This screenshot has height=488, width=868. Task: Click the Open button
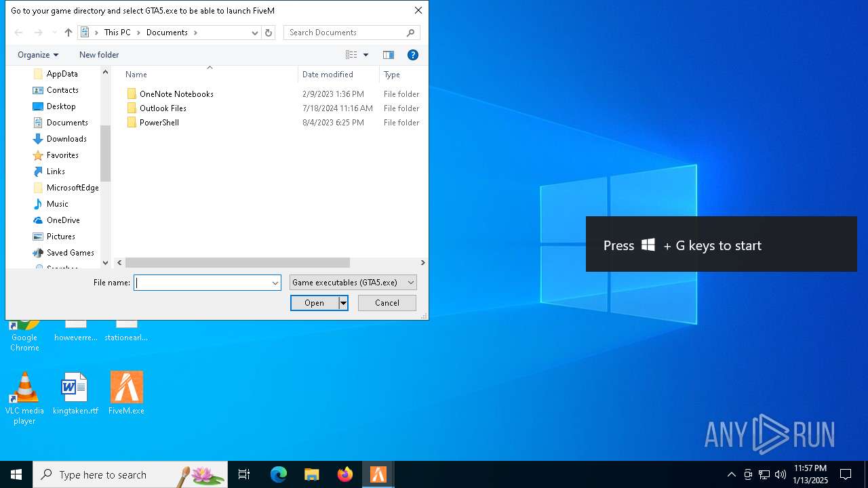pyautogui.click(x=314, y=303)
